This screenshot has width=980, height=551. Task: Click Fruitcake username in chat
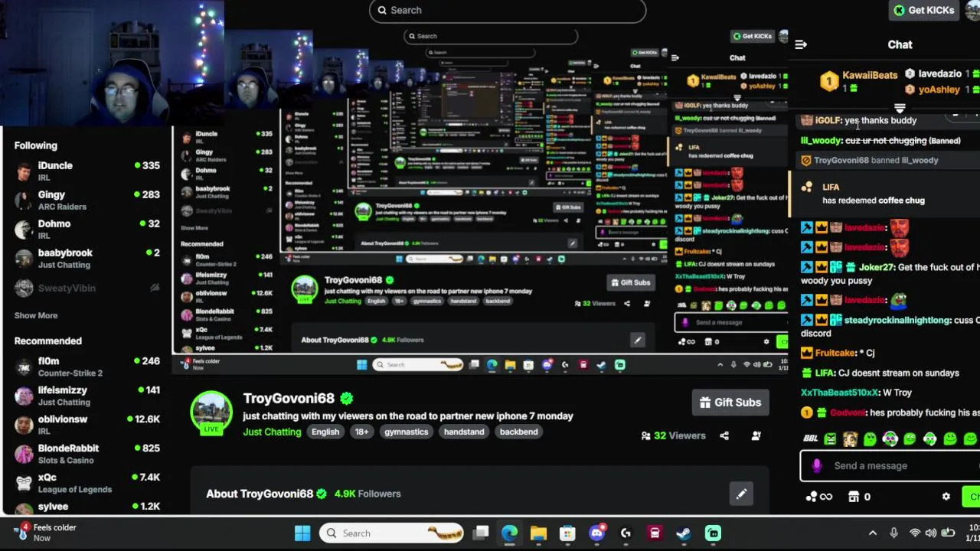[x=835, y=353]
